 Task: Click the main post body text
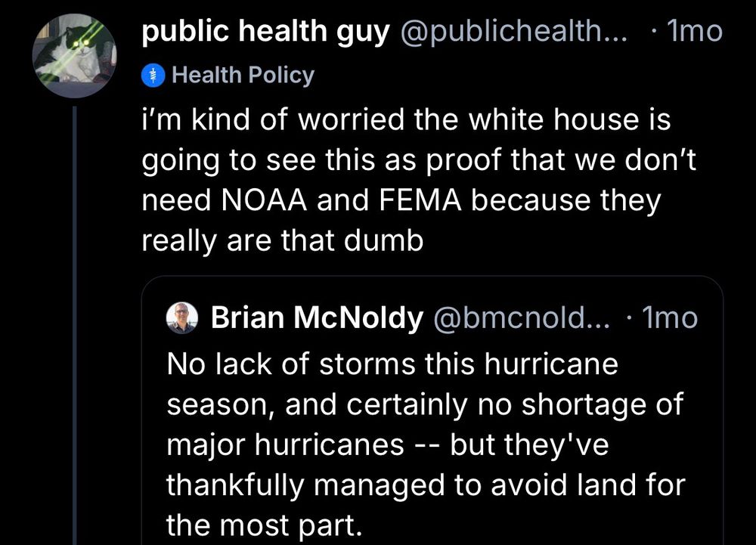416,179
